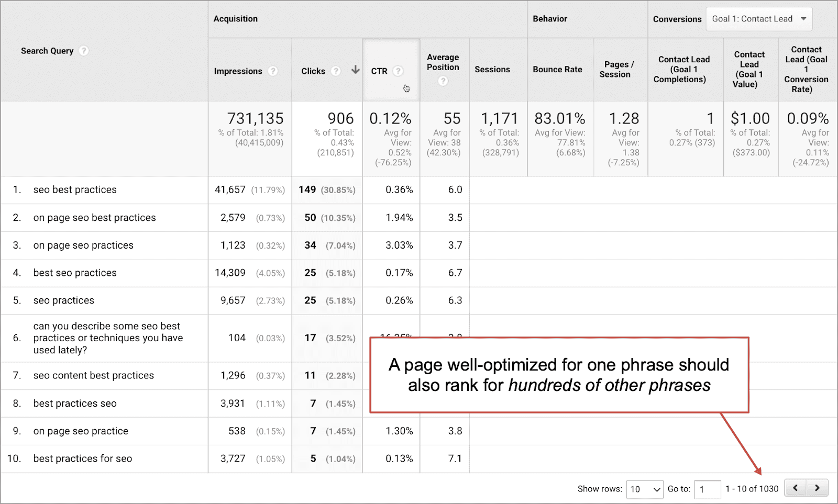Open query 'can you describe some seo best practices'

(x=108, y=338)
